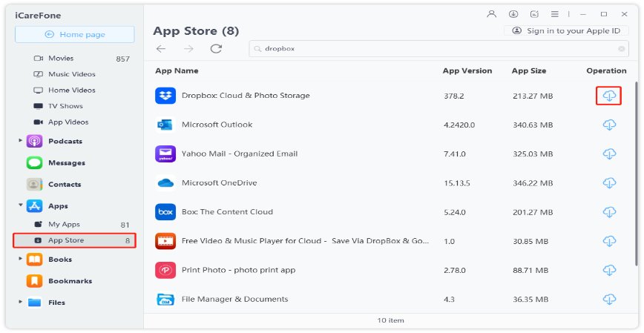Click the Yahoo Mail app icon
644x333 pixels.
coord(165,154)
